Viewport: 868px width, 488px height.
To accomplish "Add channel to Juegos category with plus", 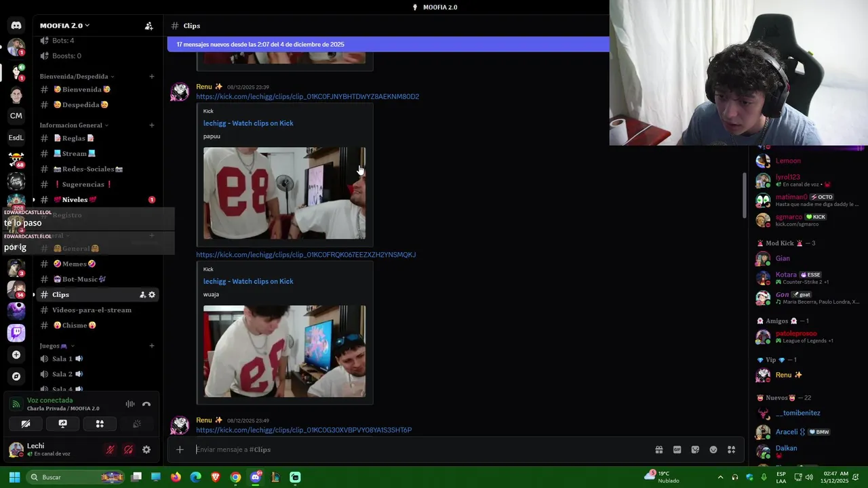I will click(152, 346).
